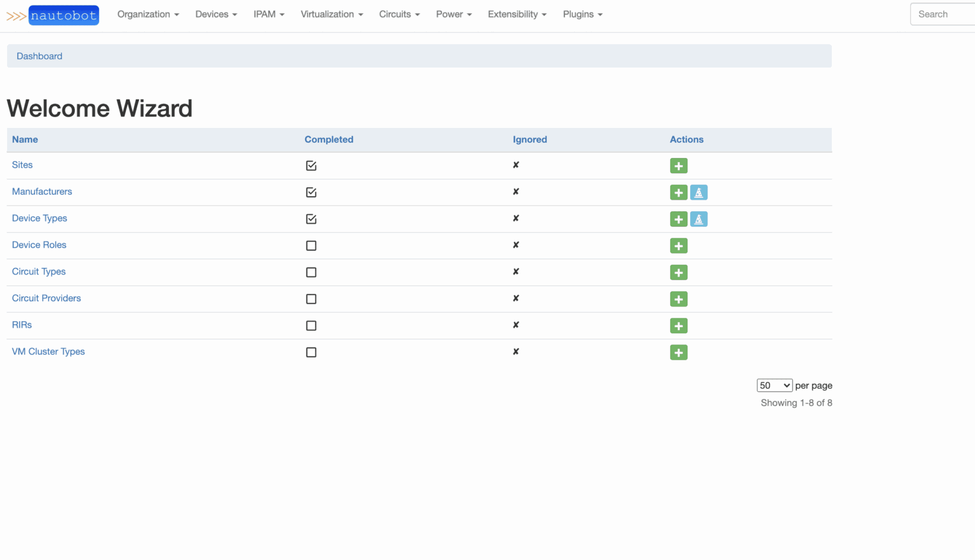Follow the Circuit Types link
Screen dimensions: 975x560
(x=39, y=272)
